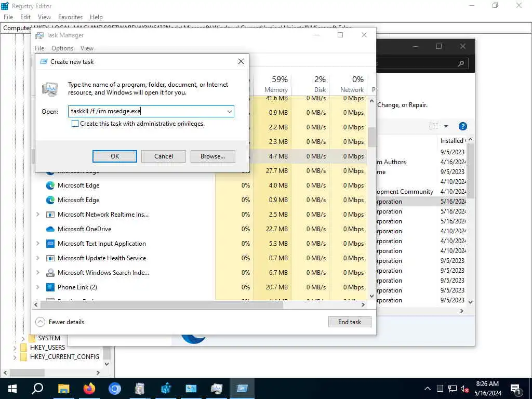Viewport: 532px width, 399px height.
Task: Expand the HKEY_CURRENT_CONFIG registry hive
Action: point(15,357)
